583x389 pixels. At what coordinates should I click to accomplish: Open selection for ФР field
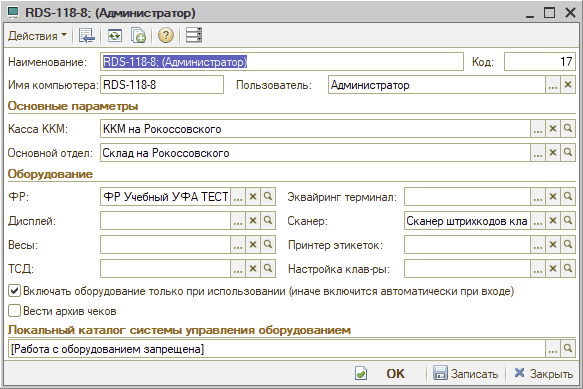point(238,197)
